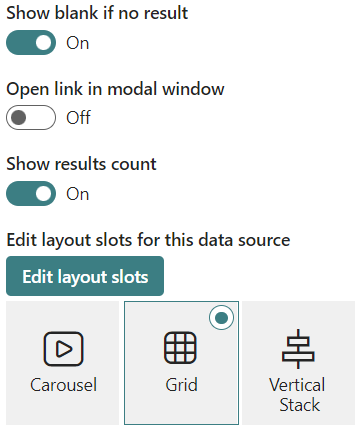The height and width of the screenshot is (430, 360).
Task: Open the Edit layout slots editor
Action: coord(85,276)
